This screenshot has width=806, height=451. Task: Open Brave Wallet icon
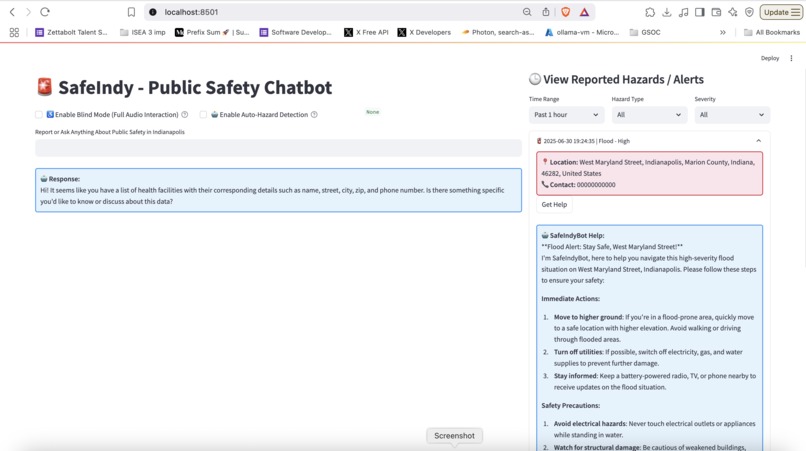[x=716, y=12]
